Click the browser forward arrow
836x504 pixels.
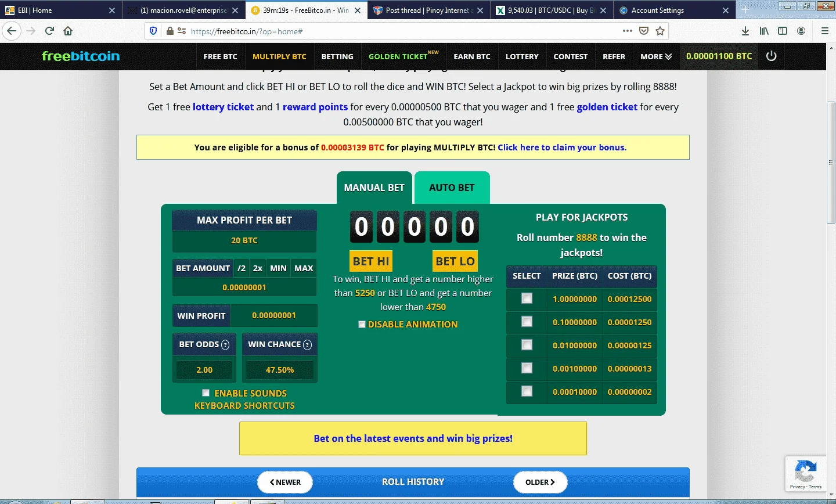click(x=31, y=31)
